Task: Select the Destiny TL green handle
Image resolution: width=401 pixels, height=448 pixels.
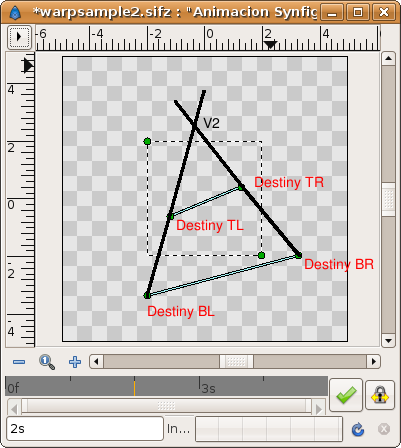Action: [170, 216]
